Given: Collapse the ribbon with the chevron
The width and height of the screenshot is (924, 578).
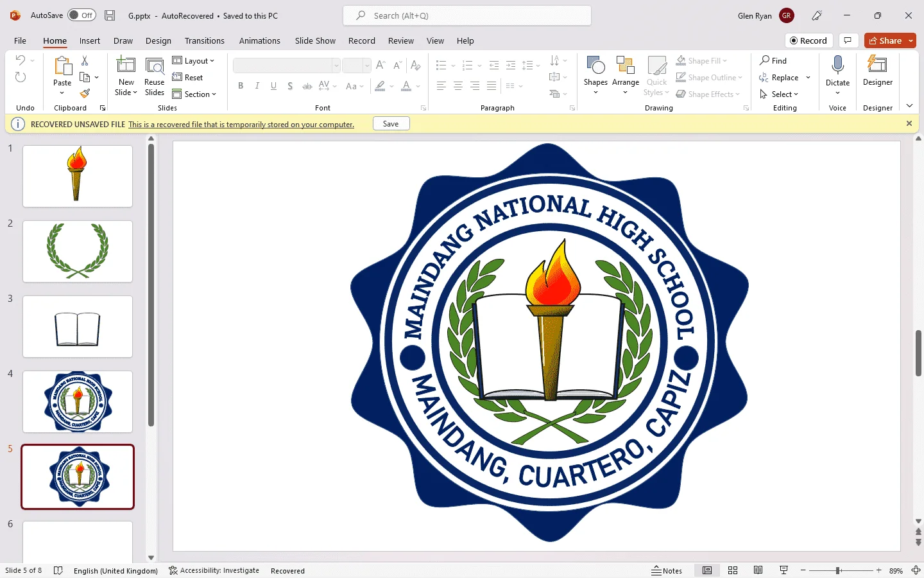Looking at the screenshot, I should point(909,106).
